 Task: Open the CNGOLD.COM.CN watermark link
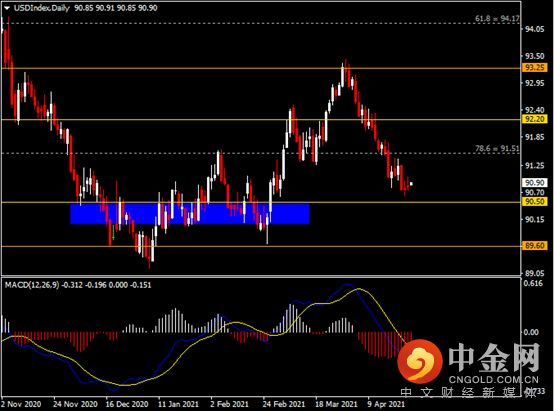(x=494, y=380)
